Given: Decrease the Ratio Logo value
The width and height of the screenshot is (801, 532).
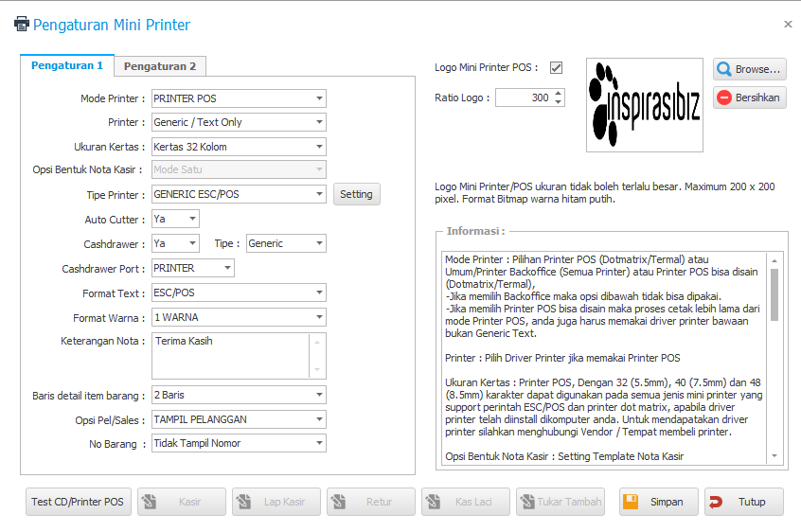Looking at the screenshot, I should 558,101.
